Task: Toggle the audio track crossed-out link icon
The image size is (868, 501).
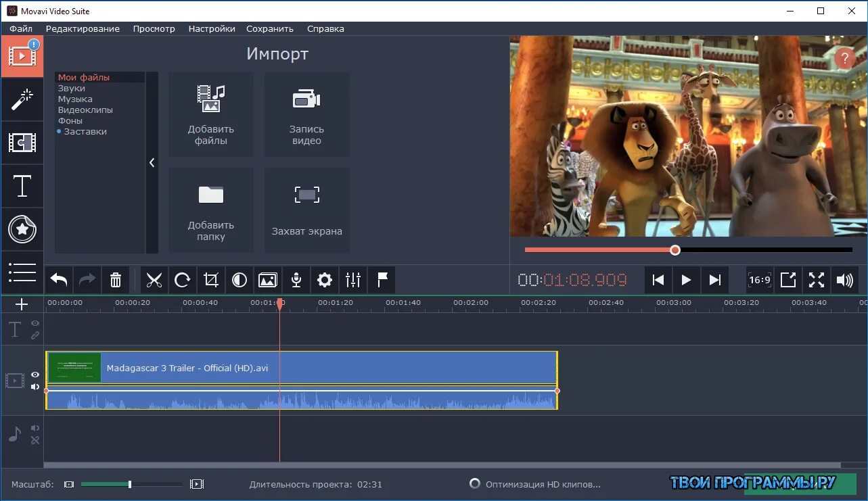Action: [35, 440]
